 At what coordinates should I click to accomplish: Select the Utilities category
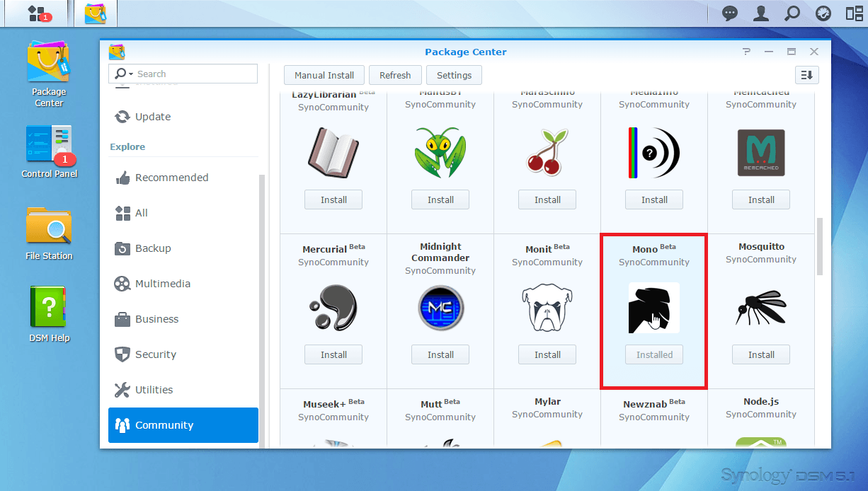154,390
